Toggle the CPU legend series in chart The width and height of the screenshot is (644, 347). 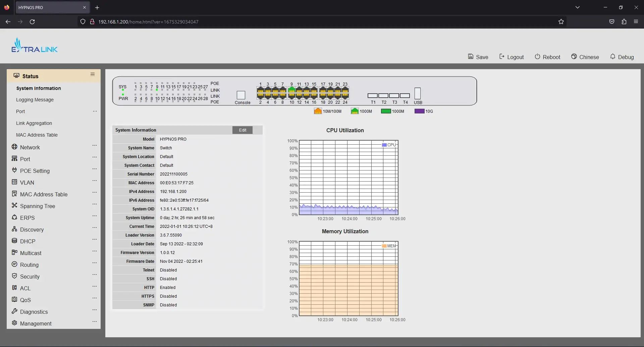point(389,145)
